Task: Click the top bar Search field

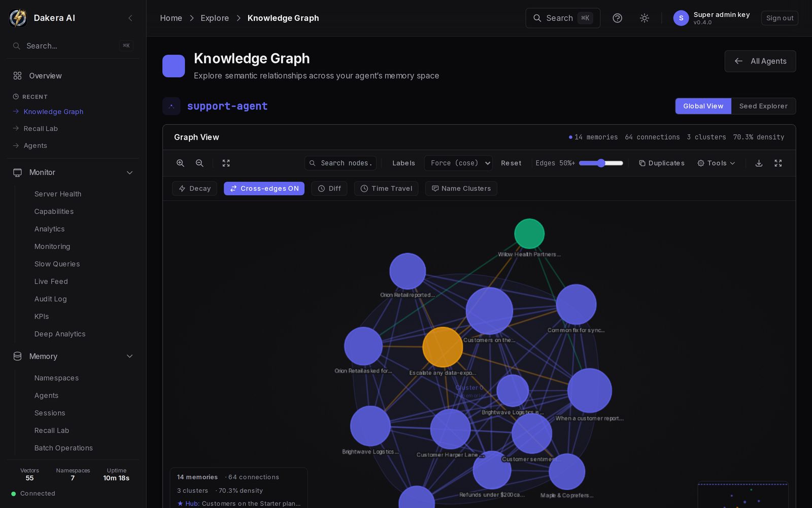Action: pos(563,18)
